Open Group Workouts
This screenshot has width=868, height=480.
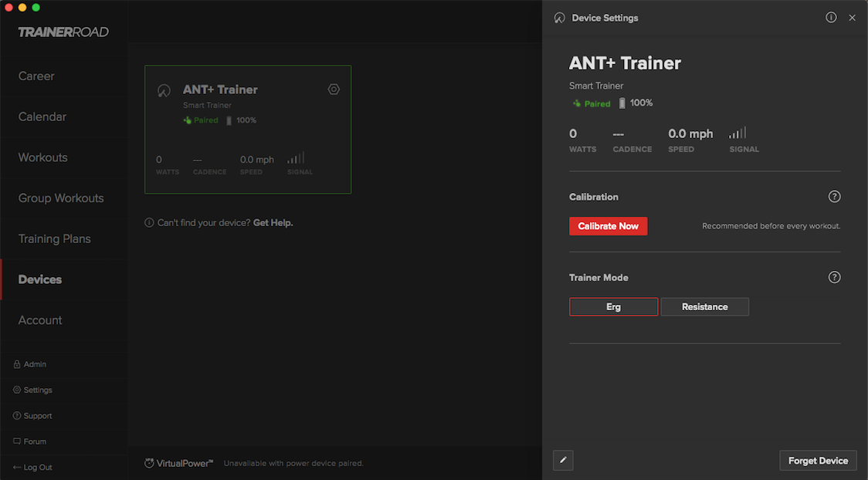(x=61, y=198)
